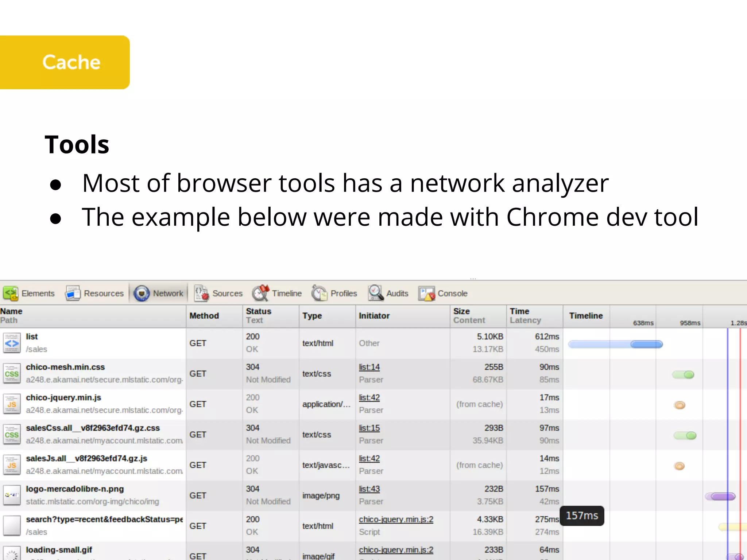Viewport: 747px width, 560px height.
Task: Open chico-jquery.min.js:2 link in search row
Action: click(396, 520)
